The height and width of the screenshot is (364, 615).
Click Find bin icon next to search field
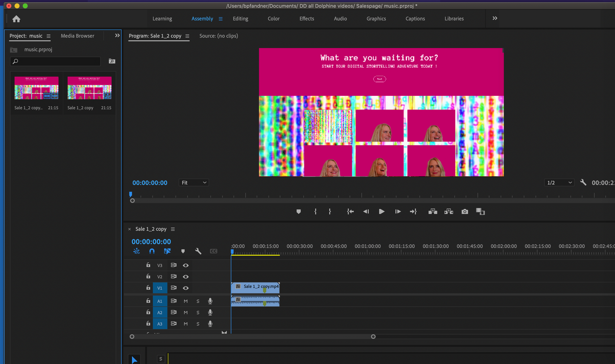point(112,61)
